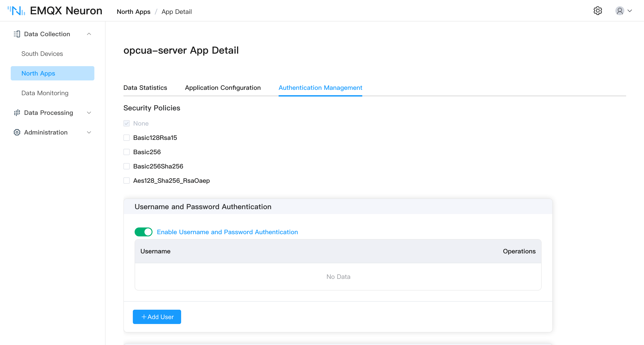Enable the Basic128Rsa15 checkbox

tap(127, 138)
